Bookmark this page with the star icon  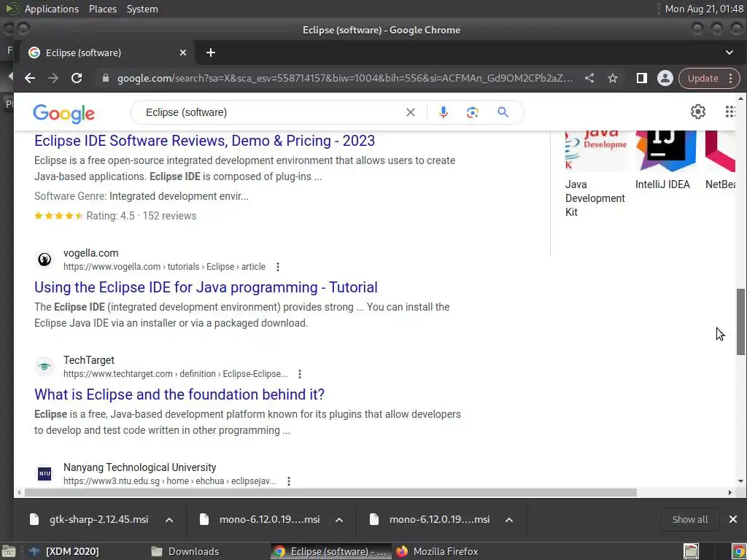(613, 78)
